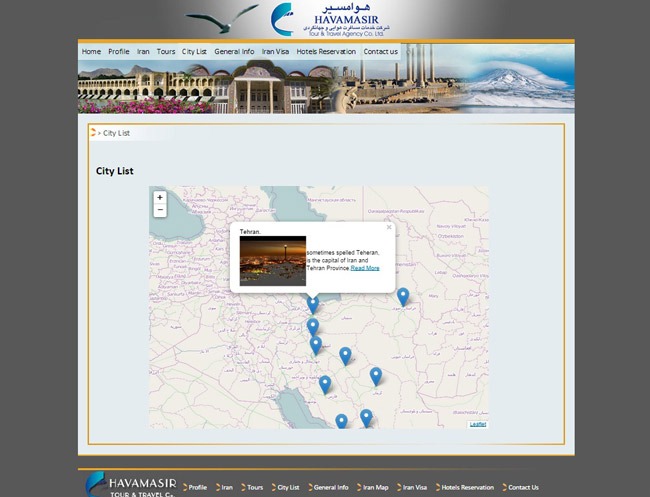Follow the Read More link for Tehran
The image size is (650, 497).
pos(365,268)
